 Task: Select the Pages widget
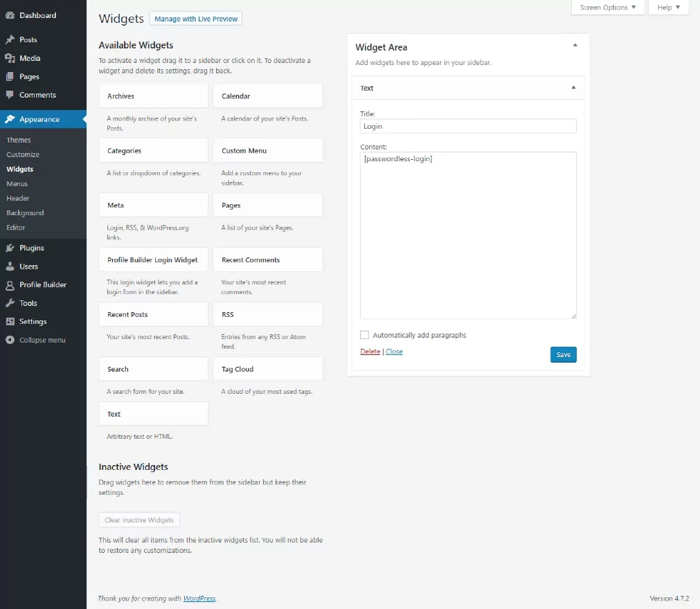click(x=268, y=206)
